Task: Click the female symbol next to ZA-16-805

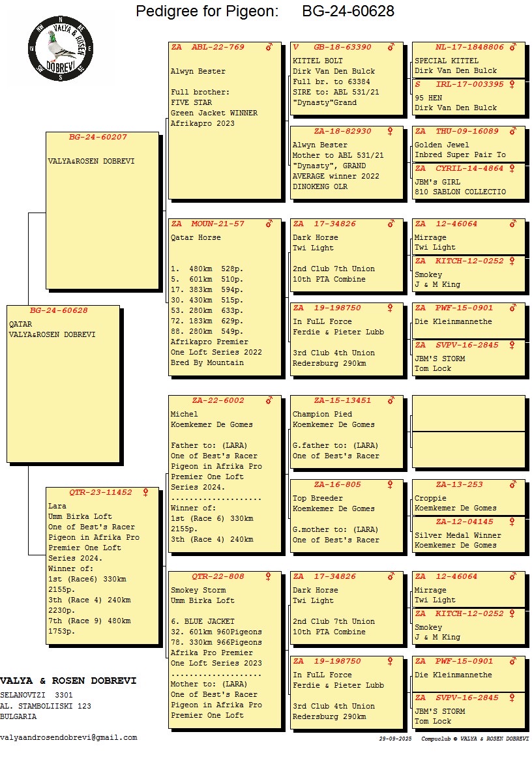Action: click(391, 485)
